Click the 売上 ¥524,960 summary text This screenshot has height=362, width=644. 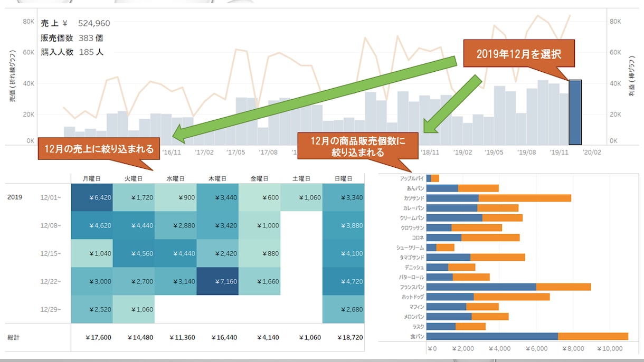pyautogui.click(x=75, y=23)
